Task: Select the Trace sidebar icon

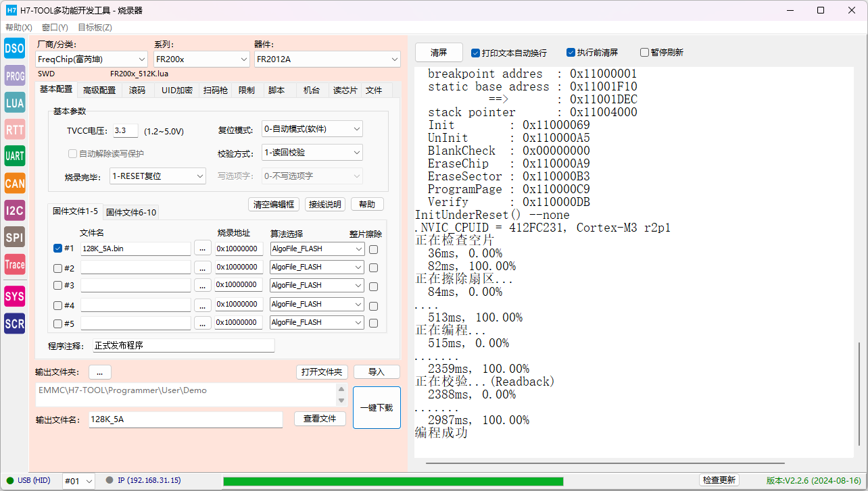Action: point(15,265)
